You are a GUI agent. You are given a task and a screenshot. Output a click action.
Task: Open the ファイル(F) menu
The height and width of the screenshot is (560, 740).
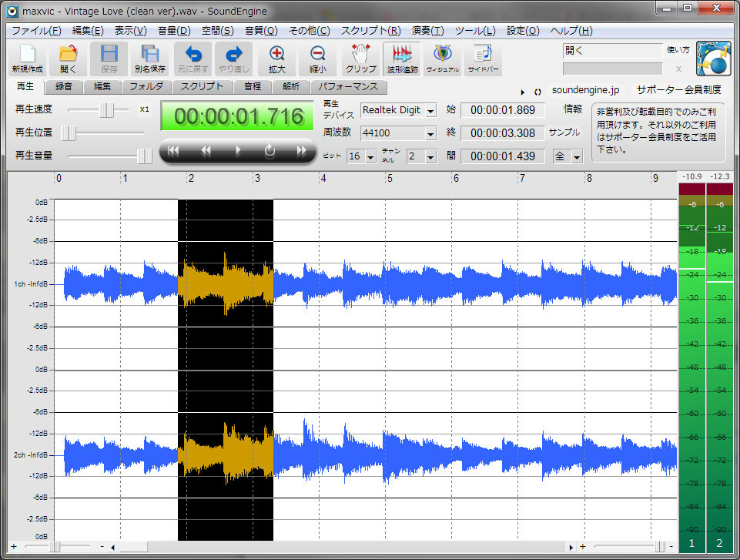36,31
